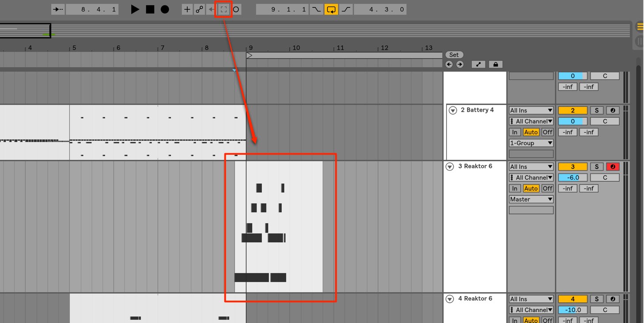Screen dimensions: 644x323
Task: Open All Channels dropdown on 3 Reaktor 6
Action: click(x=531, y=177)
